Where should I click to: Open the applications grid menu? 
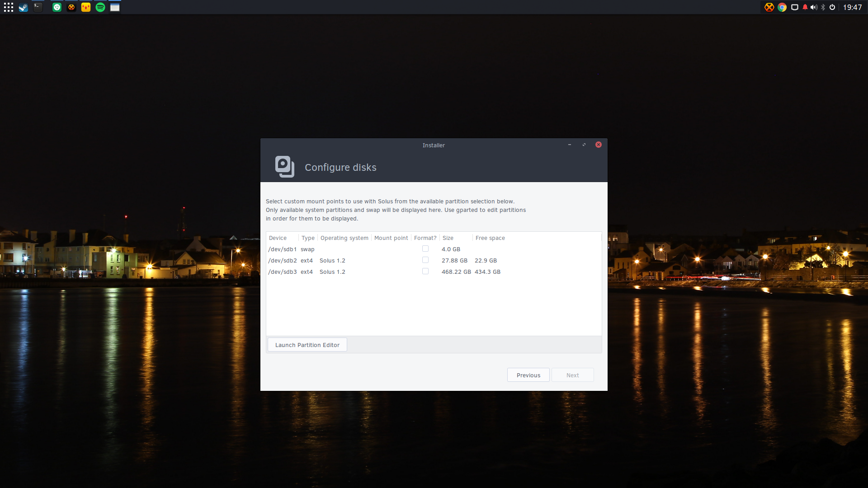click(9, 7)
